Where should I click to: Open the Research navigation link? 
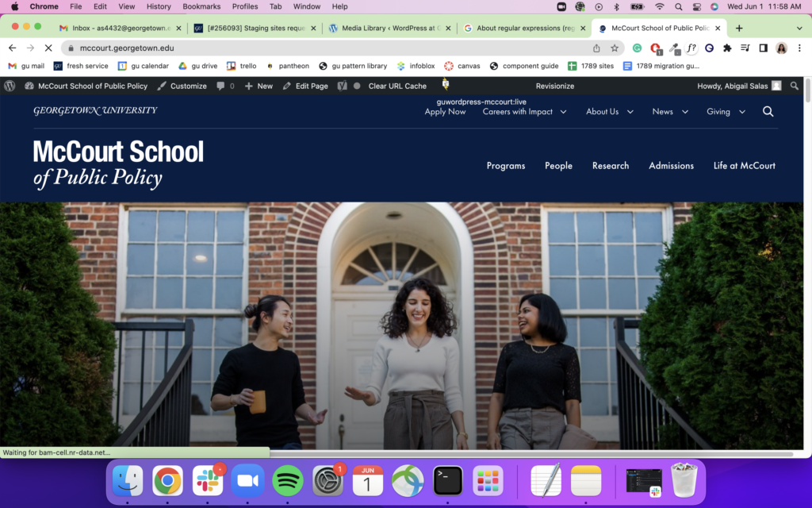pos(611,165)
